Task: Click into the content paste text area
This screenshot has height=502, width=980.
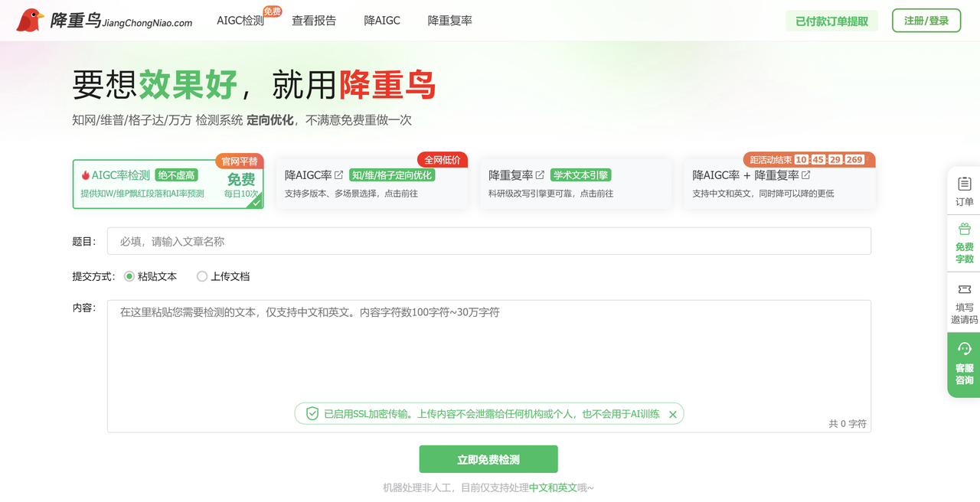Action: [488, 366]
